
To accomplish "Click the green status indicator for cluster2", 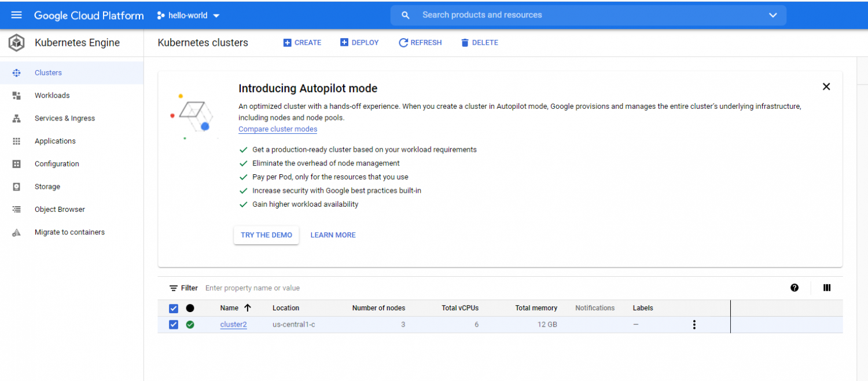I will click(x=190, y=324).
